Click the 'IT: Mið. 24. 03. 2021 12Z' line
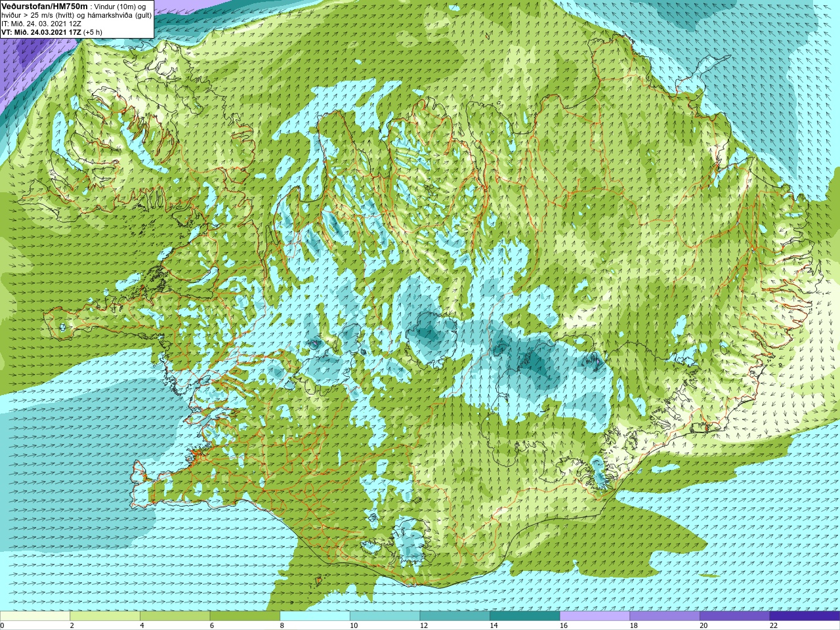 click(41, 24)
